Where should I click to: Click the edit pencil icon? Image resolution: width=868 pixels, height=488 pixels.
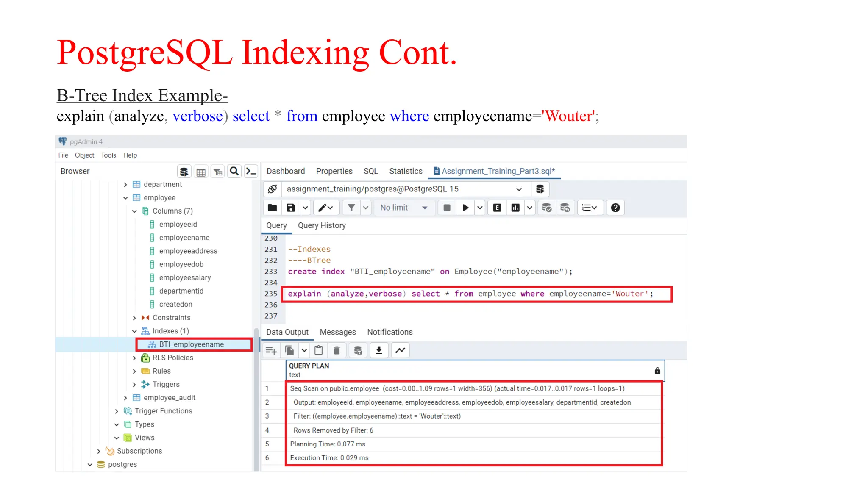(325, 208)
